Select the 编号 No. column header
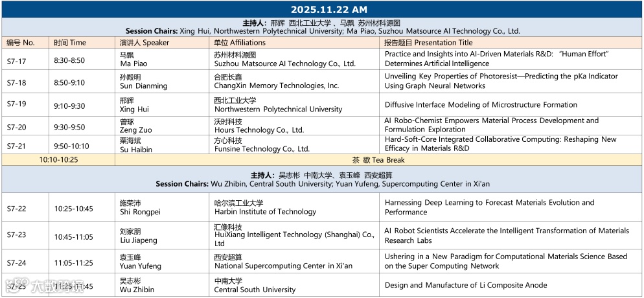Screen dimensions: 644x298 [21, 43]
